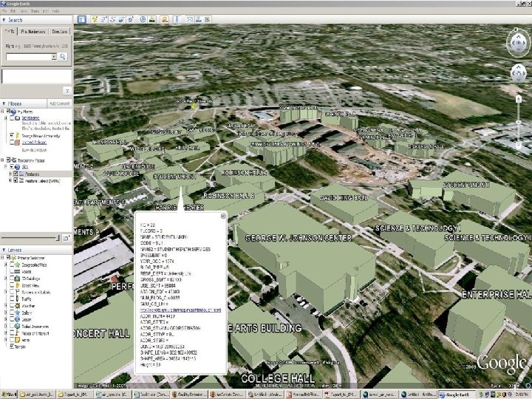The image size is (532, 399).
Task: Click the David King Hall building
Action: click(344, 203)
